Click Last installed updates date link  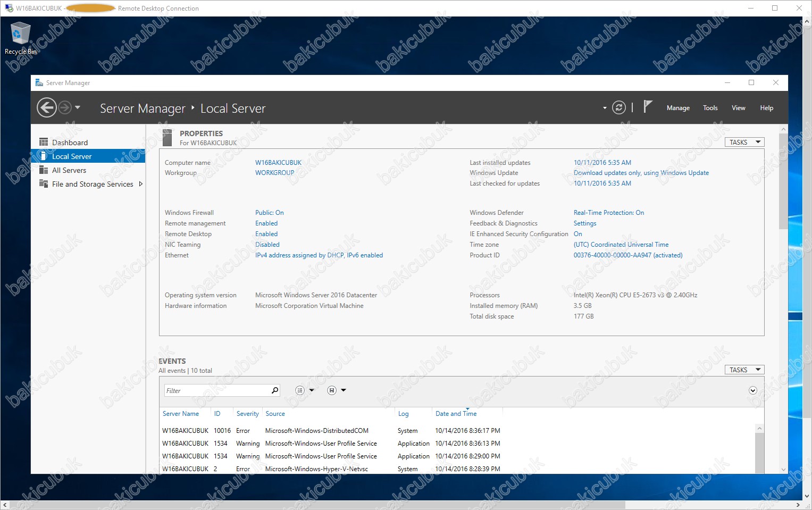click(x=602, y=163)
